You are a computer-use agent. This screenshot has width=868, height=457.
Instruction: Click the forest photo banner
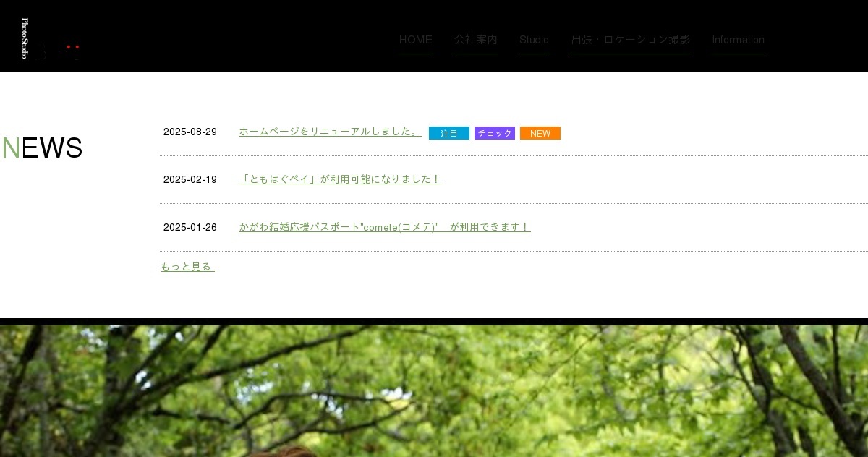click(x=434, y=390)
